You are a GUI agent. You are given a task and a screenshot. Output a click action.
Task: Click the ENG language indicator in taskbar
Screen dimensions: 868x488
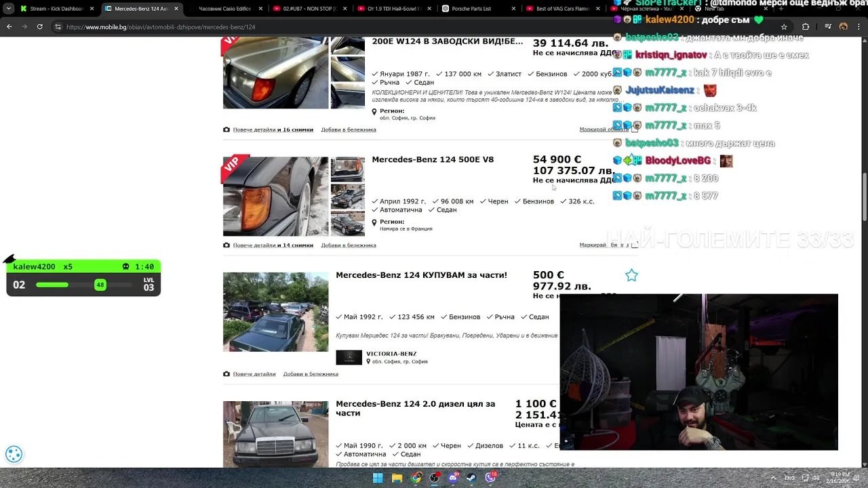789,478
